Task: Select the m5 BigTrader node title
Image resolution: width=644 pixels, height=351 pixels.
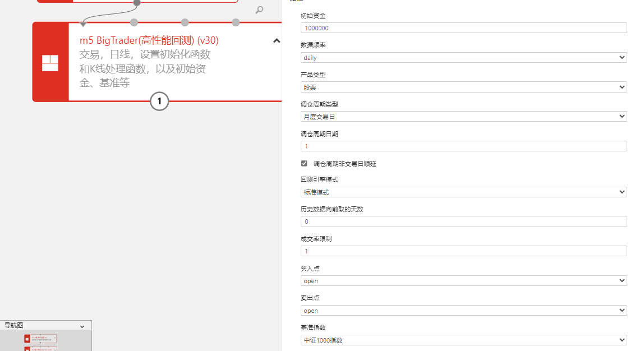Action: (x=149, y=40)
